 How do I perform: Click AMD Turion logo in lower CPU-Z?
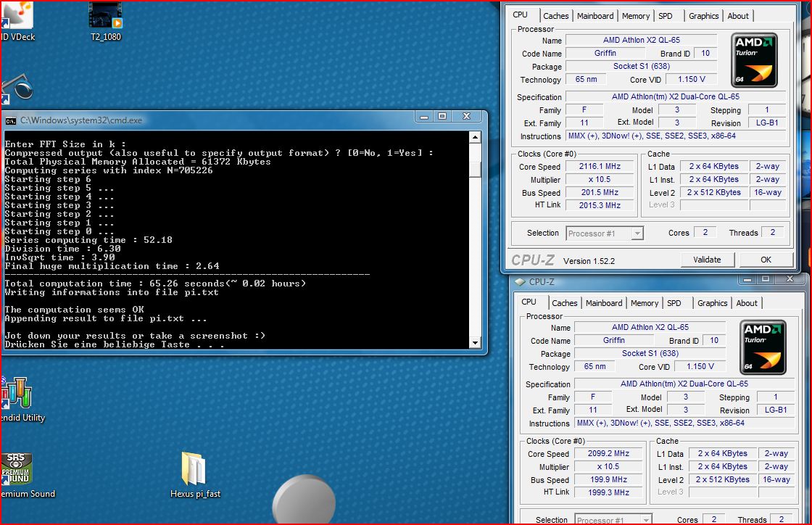[763, 347]
